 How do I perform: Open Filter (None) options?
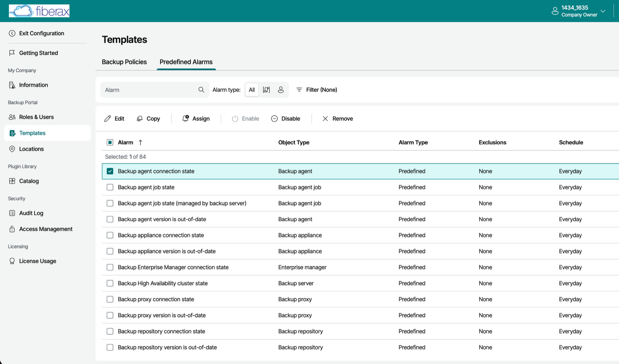point(316,90)
